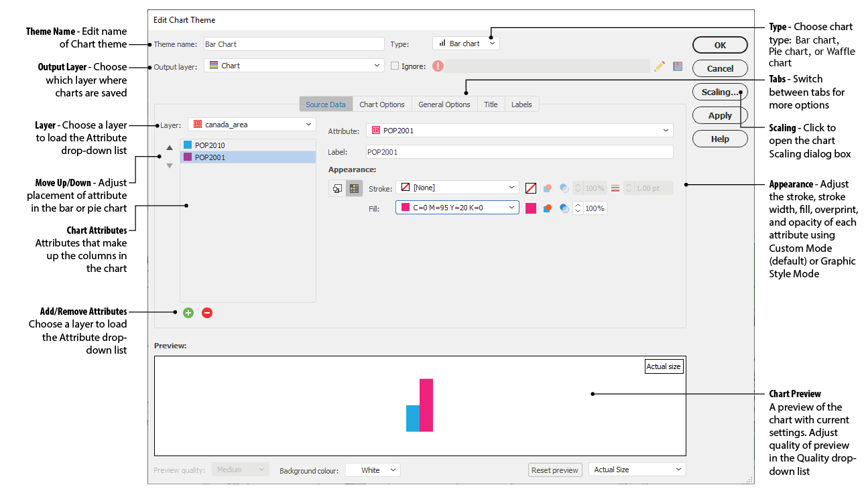Click the Fill opacity stepper arrows
This screenshot has height=491, width=868.
578,208
